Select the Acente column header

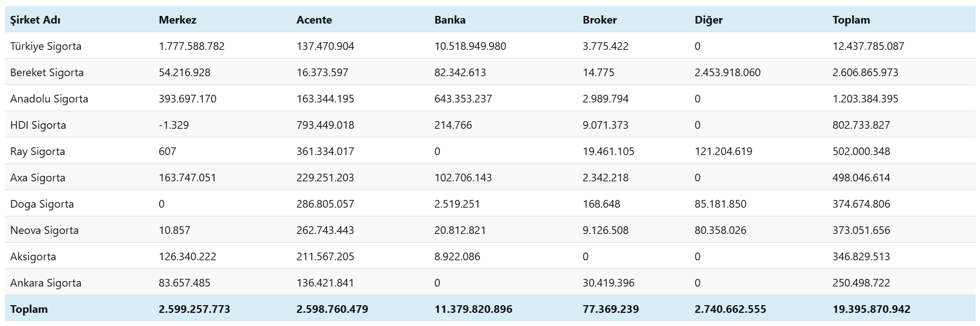pos(314,20)
